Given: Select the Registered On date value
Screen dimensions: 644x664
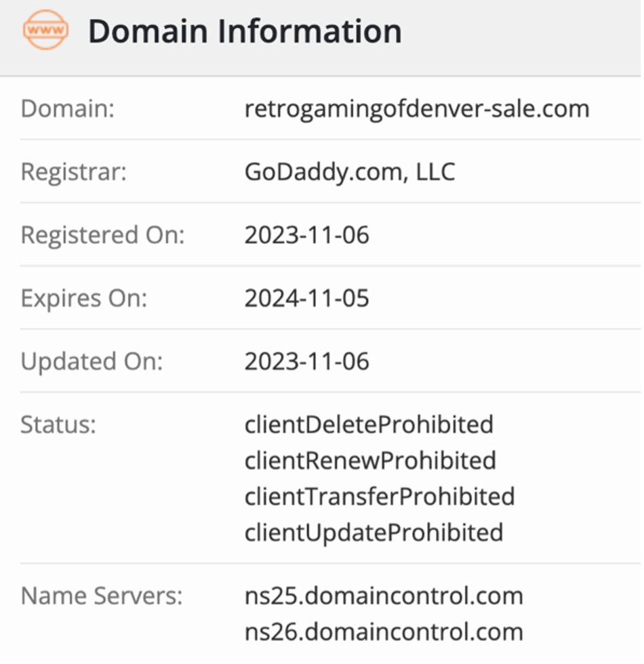Looking at the screenshot, I should 307,235.
